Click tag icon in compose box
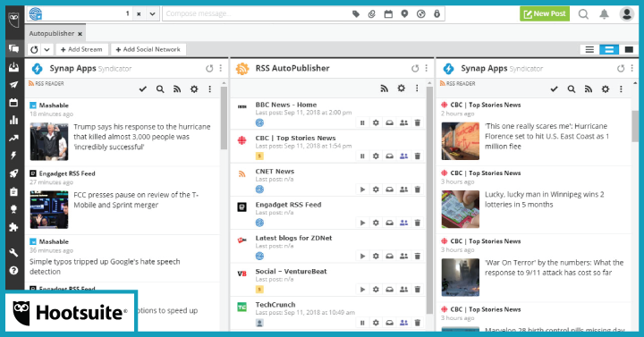 (356, 14)
